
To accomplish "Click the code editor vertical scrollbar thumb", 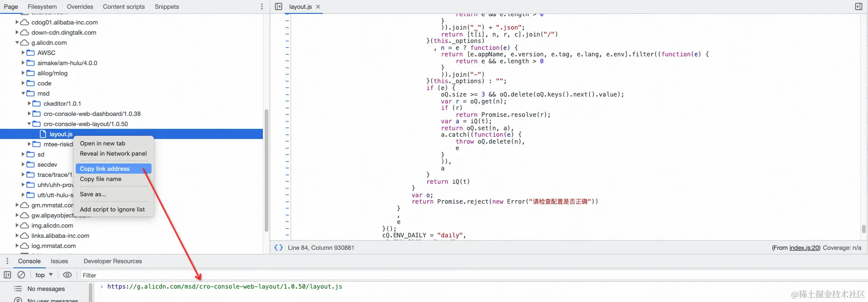I will tap(863, 229).
